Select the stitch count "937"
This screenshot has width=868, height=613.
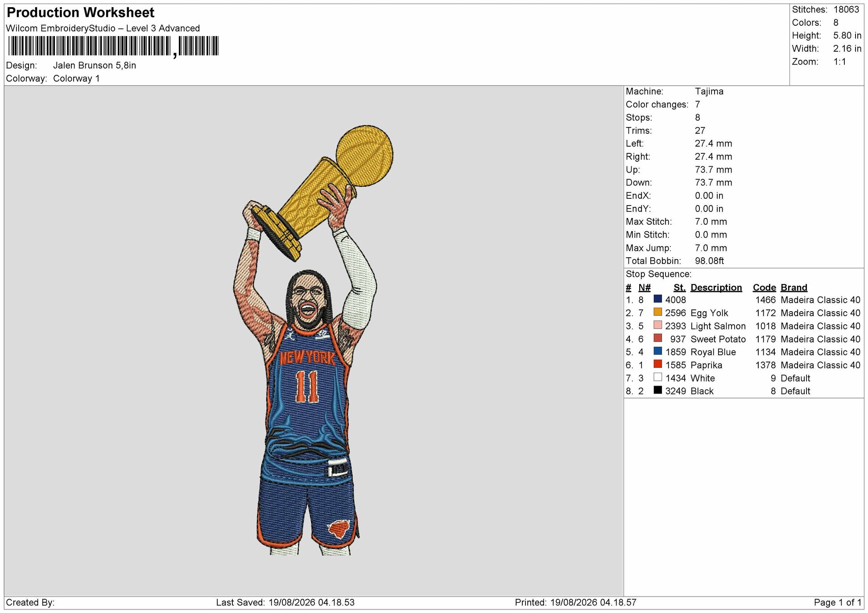(x=678, y=339)
